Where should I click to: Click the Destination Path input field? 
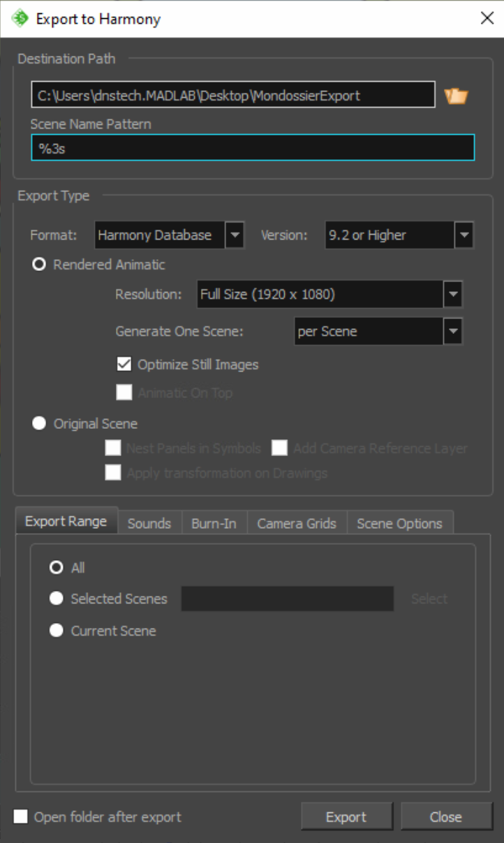233,95
